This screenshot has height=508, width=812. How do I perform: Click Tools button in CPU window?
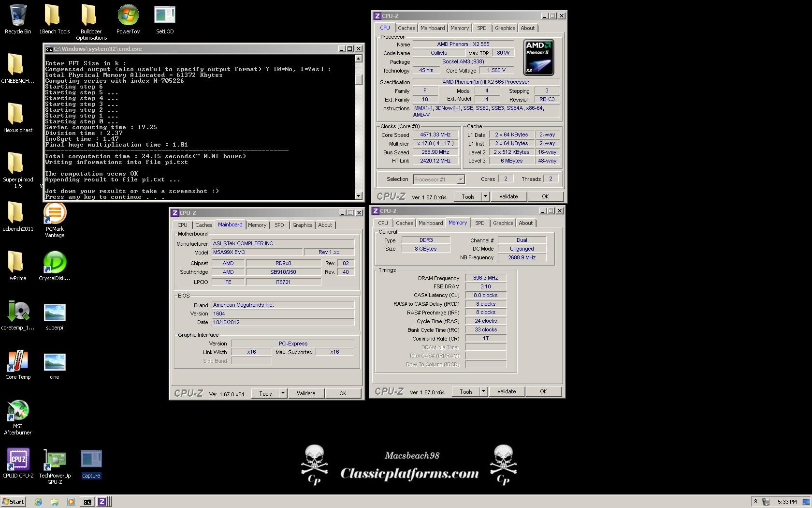coord(468,196)
